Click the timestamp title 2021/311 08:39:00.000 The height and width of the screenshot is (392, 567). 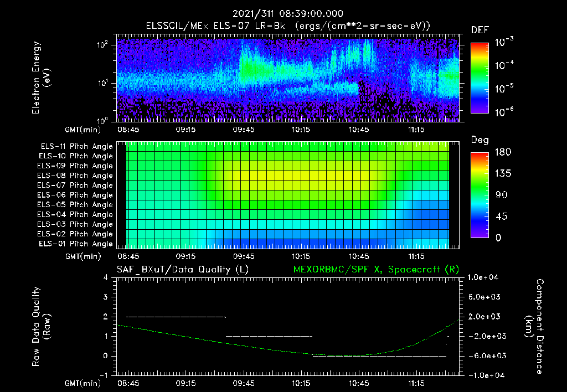288,14
